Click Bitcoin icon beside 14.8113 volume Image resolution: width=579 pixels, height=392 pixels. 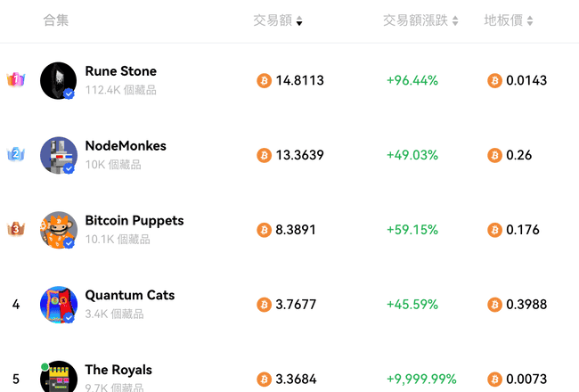point(264,80)
